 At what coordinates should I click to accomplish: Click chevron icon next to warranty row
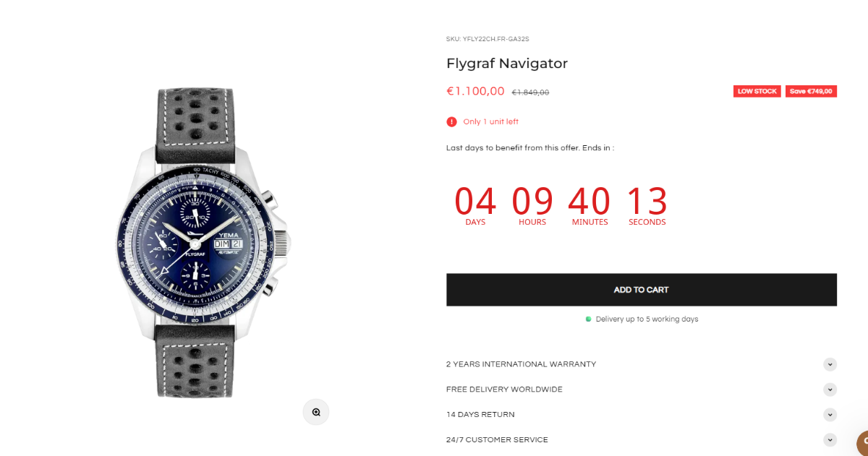[830, 364]
